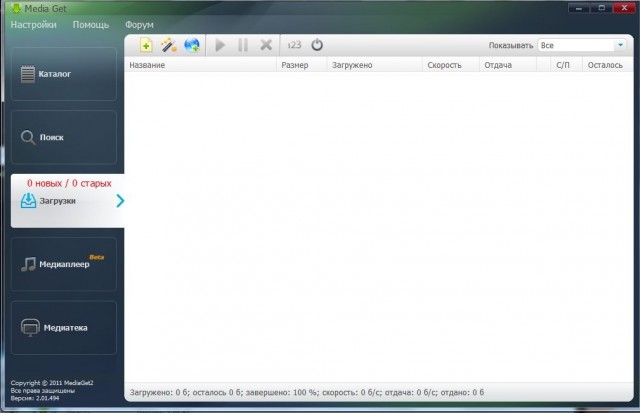Sort by the Размер column header
640x413 pixels.
[x=302, y=65]
